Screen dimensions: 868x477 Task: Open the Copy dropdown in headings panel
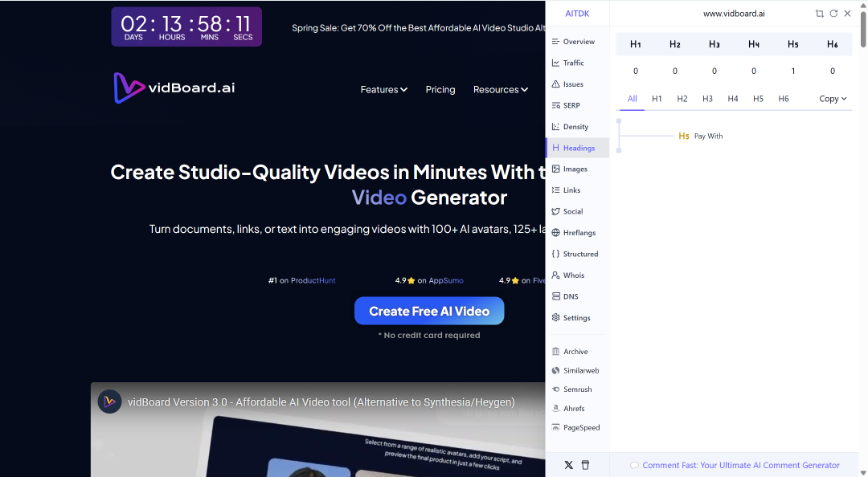pos(833,99)
